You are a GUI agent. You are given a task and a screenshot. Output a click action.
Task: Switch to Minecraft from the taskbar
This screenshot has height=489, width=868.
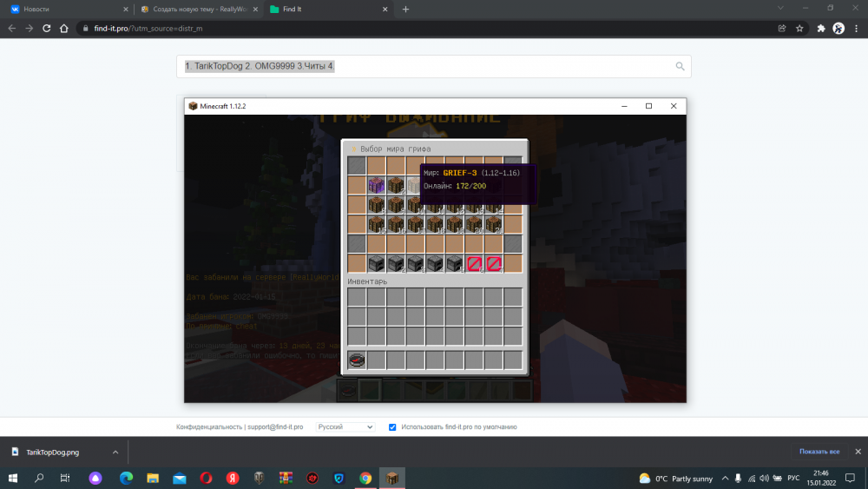(392, 478)
